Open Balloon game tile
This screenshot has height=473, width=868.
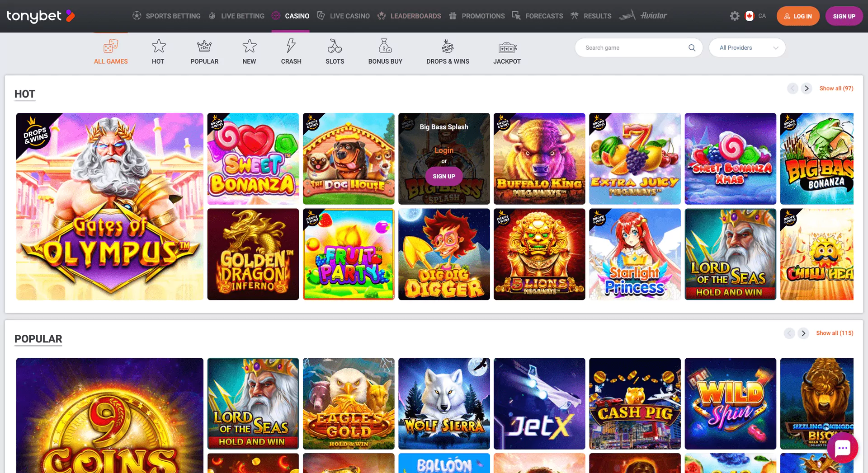point(444,464)
